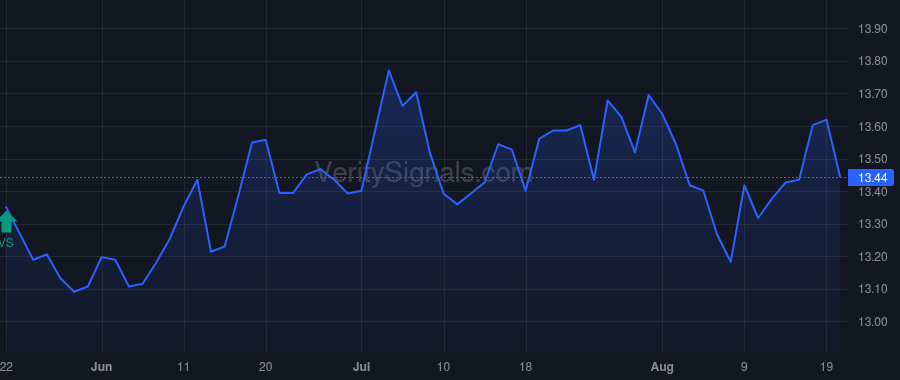The width and height of the screenshot is (900, 380).
Task: Click the 10 date label on the time axis
Action: tap(443, 367)
